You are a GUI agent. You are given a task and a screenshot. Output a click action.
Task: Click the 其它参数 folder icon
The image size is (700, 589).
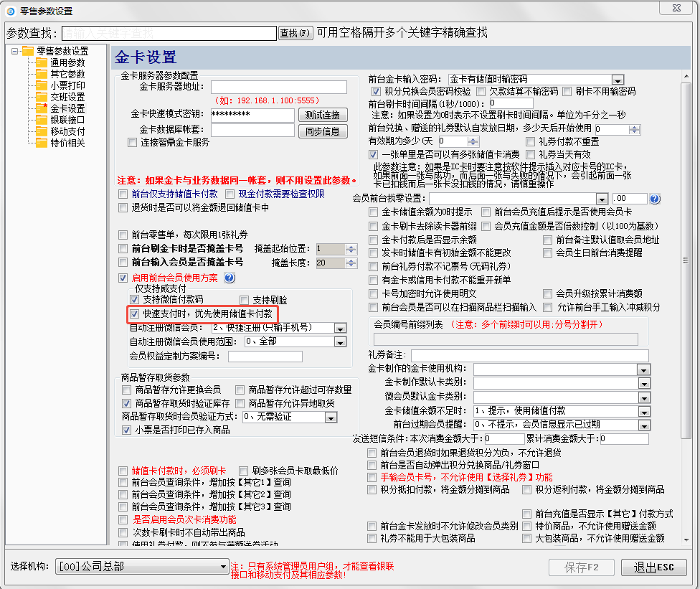click(42, 74)
